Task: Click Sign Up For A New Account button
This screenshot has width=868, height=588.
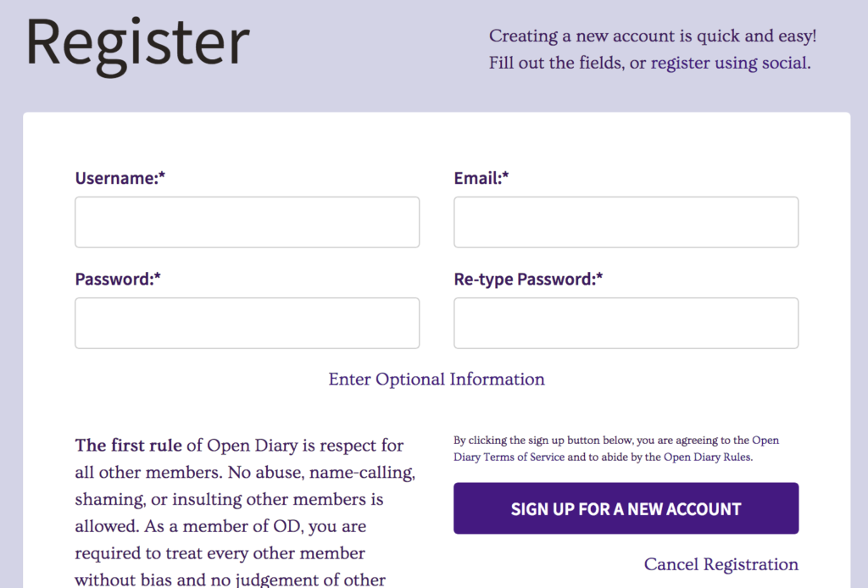Action: coord(626,508)
